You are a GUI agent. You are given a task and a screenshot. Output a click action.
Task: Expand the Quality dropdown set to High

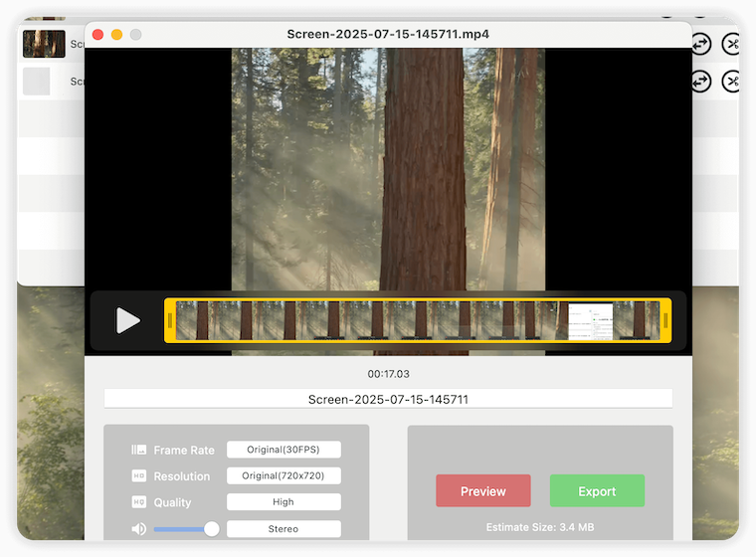pyautogui.click(x=283, y=502)
